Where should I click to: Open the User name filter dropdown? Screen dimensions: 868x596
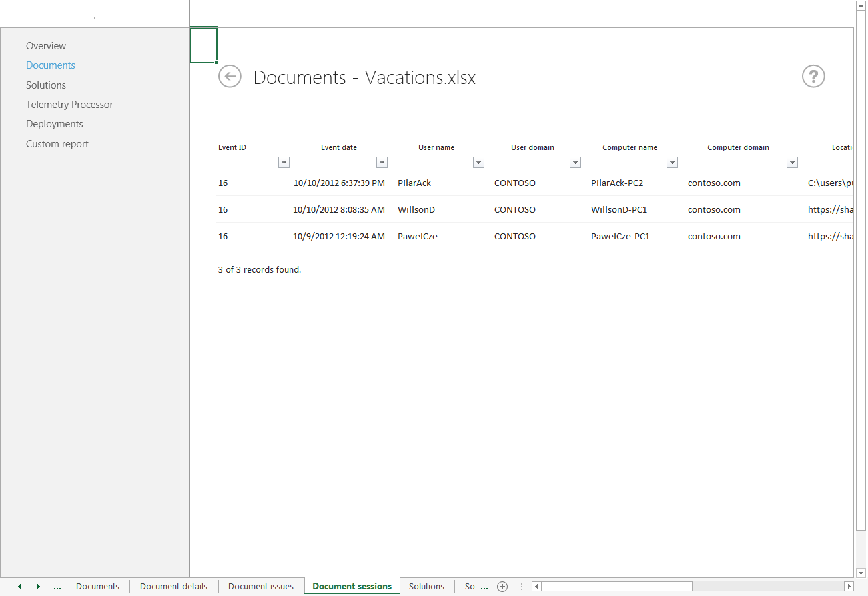point(478,162)
